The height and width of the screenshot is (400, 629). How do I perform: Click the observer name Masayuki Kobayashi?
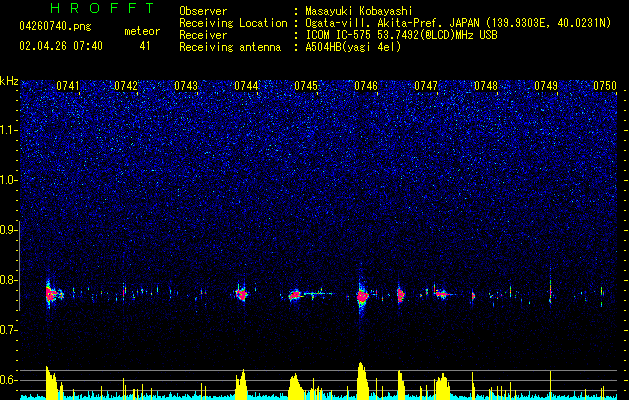point(359,11)
